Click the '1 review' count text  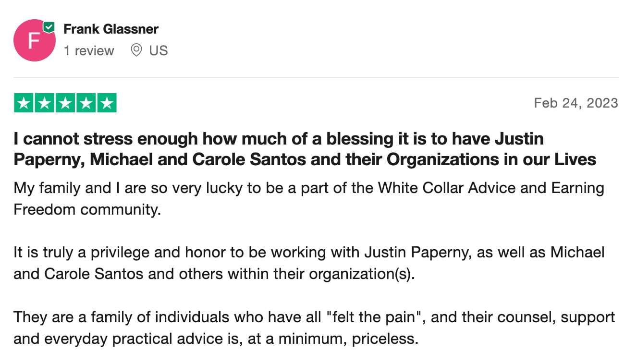coord(89,50)
